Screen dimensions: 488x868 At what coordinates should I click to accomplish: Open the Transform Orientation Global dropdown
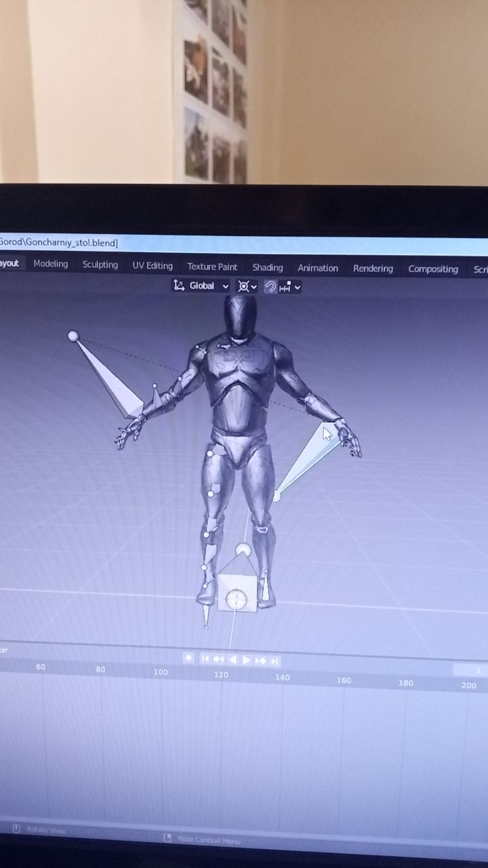click(201, 285)
